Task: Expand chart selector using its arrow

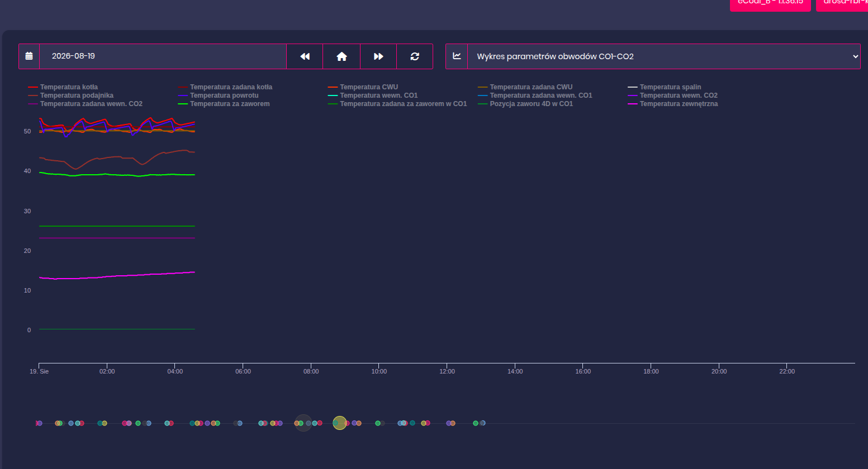Action: (855, 56)
